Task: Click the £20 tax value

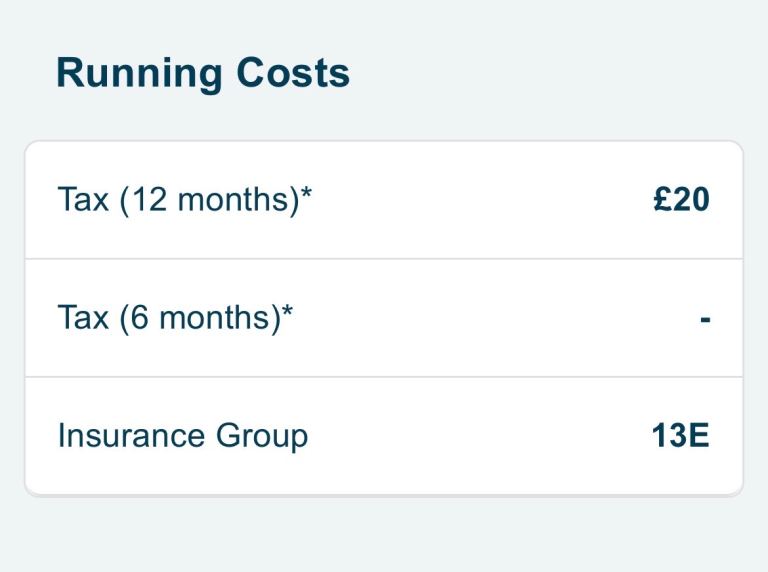Action: 681,200
